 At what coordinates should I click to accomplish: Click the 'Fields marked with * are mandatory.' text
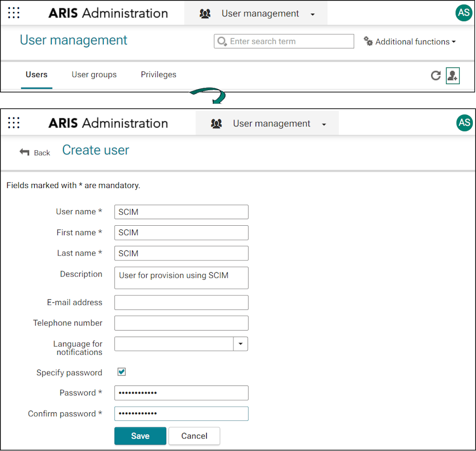pyautogui.click(x=73, y=185)
